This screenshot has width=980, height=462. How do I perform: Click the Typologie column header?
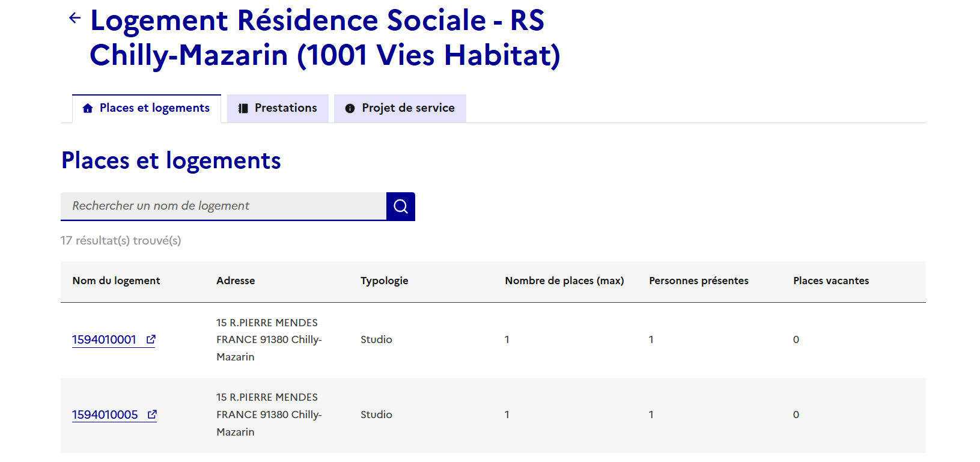[384, 281]
